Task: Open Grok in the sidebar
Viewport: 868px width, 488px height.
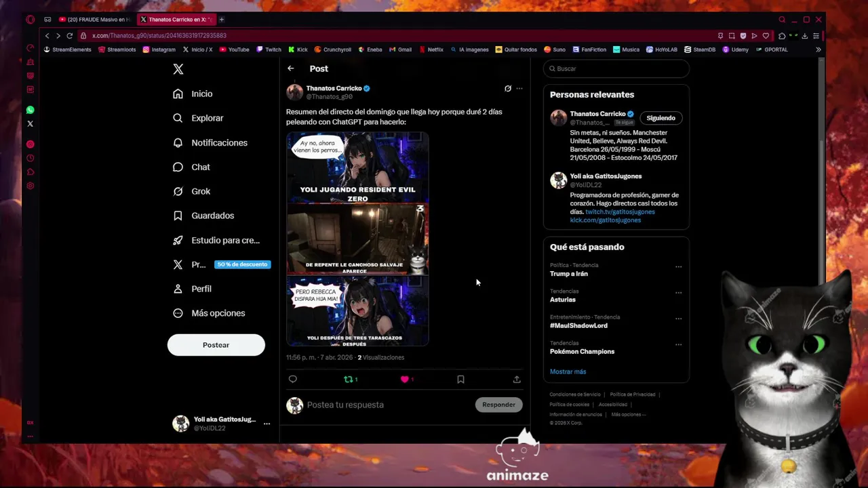Action: (191, 191)
